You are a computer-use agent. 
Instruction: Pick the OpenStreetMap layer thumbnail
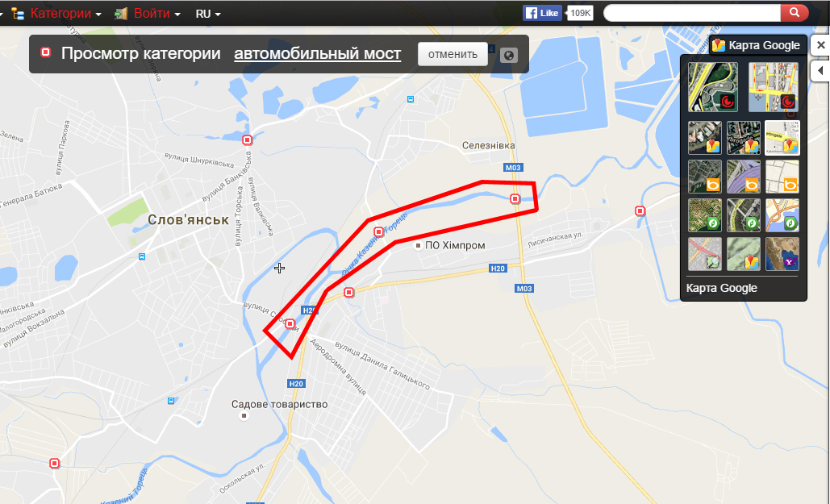pyautogui.click(x=704, y=253)
